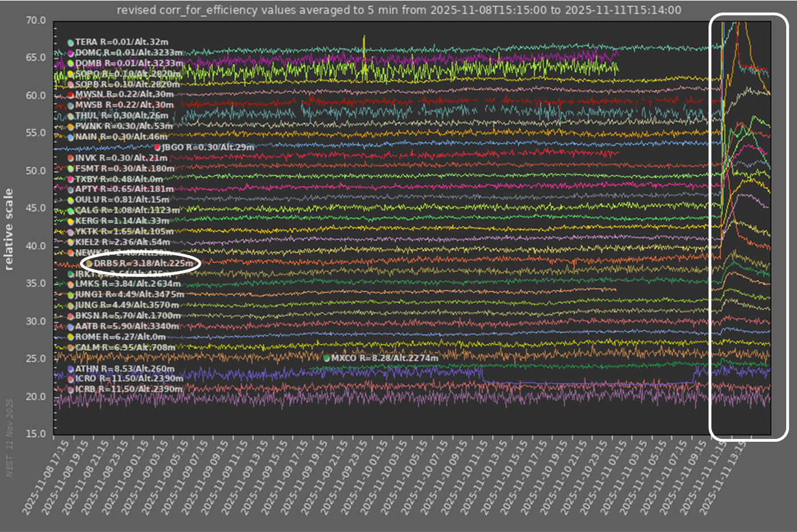The height and width of the screenshot is (532, 797).
Task: Click the purple ATHN legend dot
Action: [x=70, y=369]
